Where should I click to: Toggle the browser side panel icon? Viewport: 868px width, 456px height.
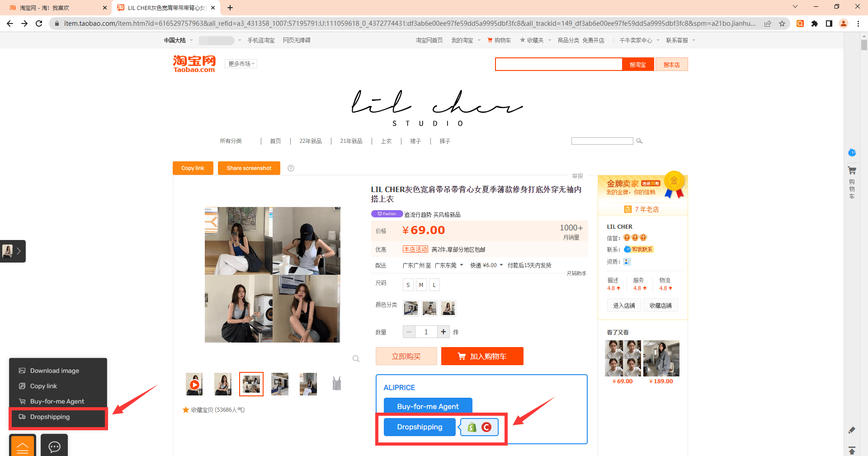[829, 24]
